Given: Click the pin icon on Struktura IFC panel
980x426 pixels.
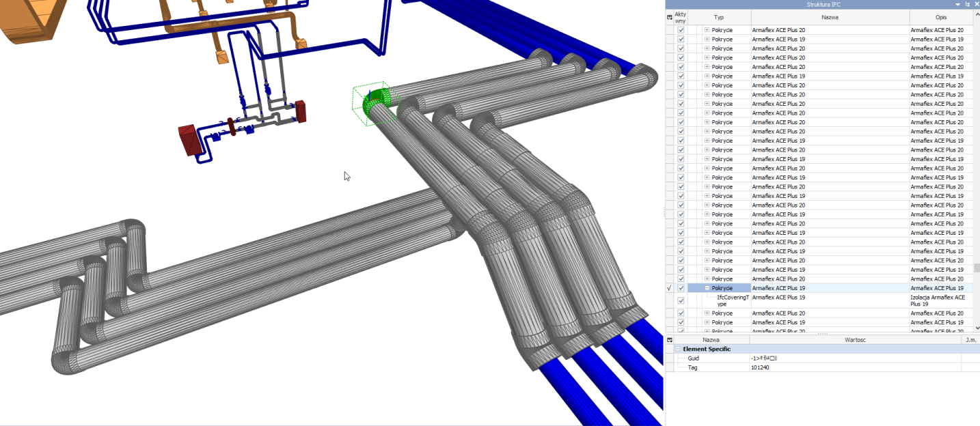Looking at the screenshot, I should click(967, 5).
